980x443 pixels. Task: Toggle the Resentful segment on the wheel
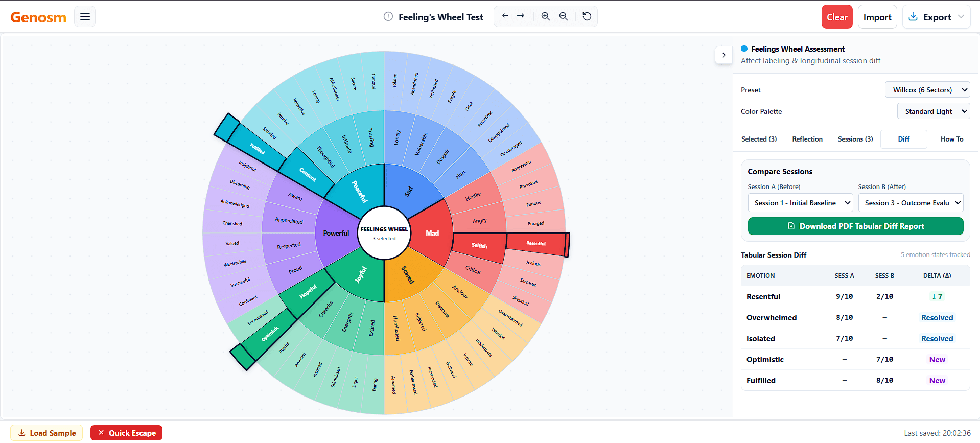click(536, 243)
